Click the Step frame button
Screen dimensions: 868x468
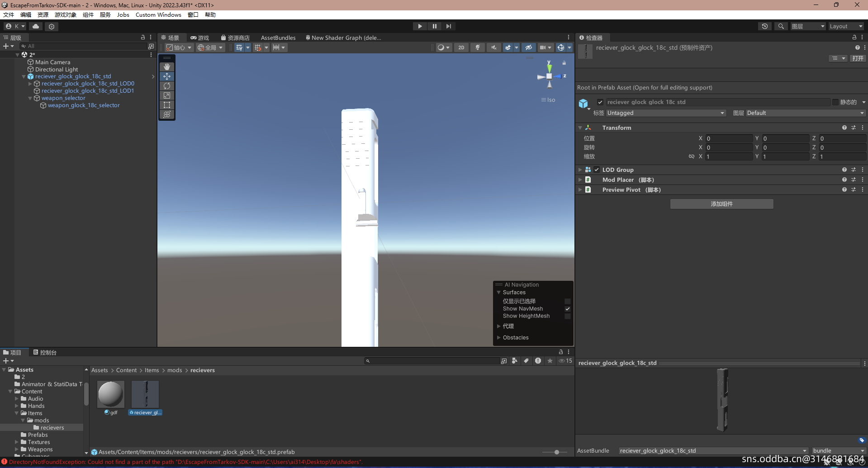pyautogui.click(x=448, y=26)
